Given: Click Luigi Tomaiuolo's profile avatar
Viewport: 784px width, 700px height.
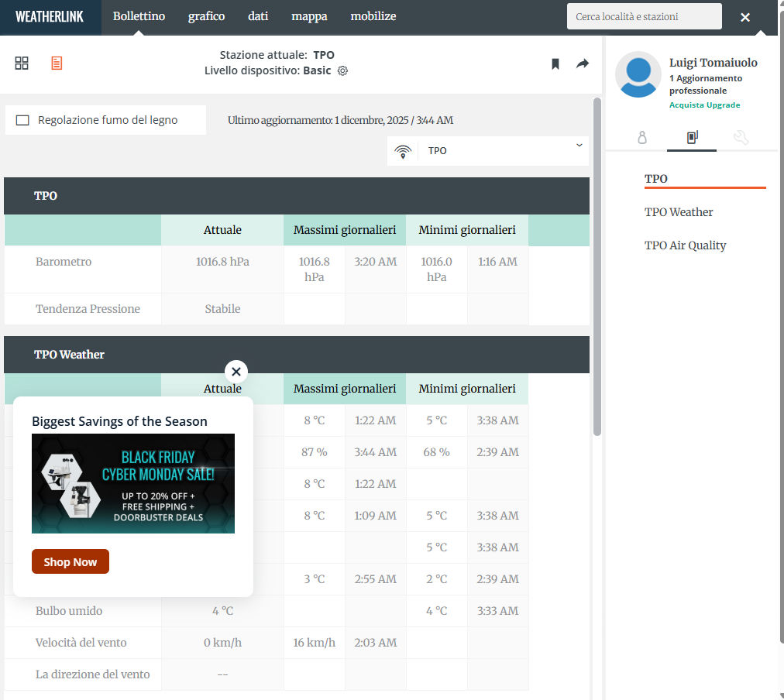Looking at the screenshot, I should (638, 75).
